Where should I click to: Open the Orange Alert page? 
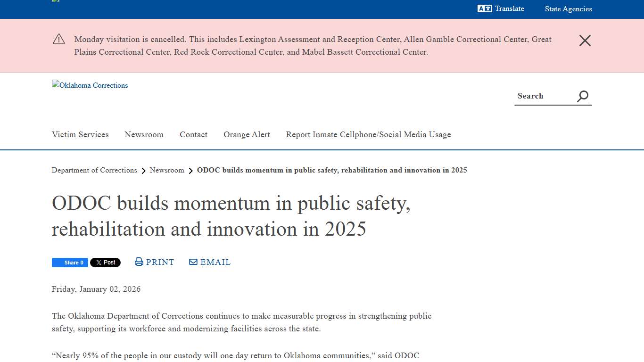tap(247, 135)
